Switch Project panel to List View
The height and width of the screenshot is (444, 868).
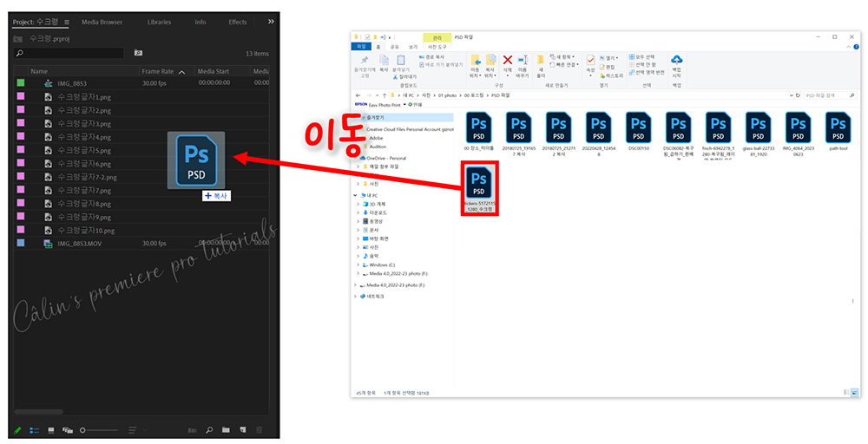pyautogui.click(x=35, y=429)
